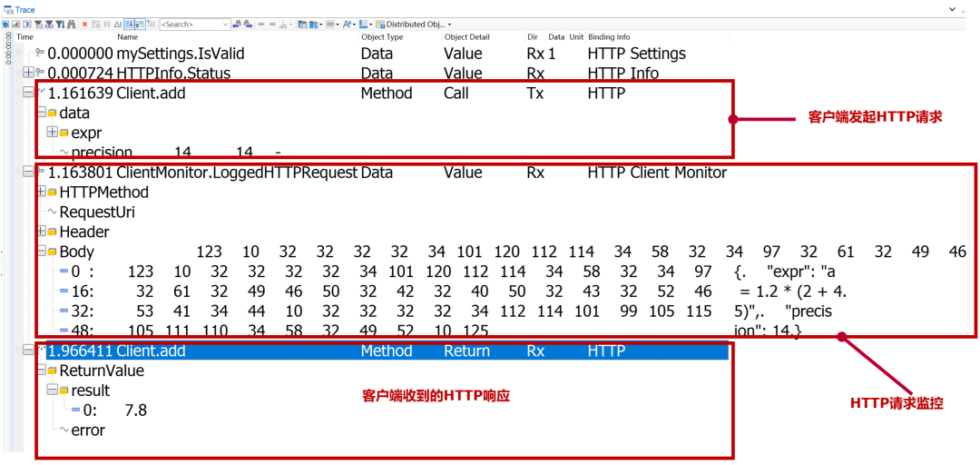Click HTTP Client Monitor binding info cell
Viewport: 980px width, 465px height.
coord(657,173)
